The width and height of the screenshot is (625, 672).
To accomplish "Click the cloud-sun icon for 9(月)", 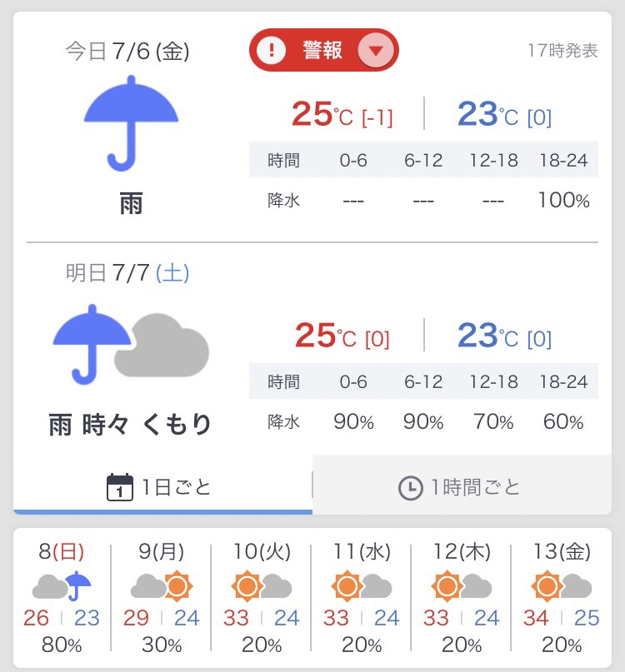I will (x=162, y=587).
